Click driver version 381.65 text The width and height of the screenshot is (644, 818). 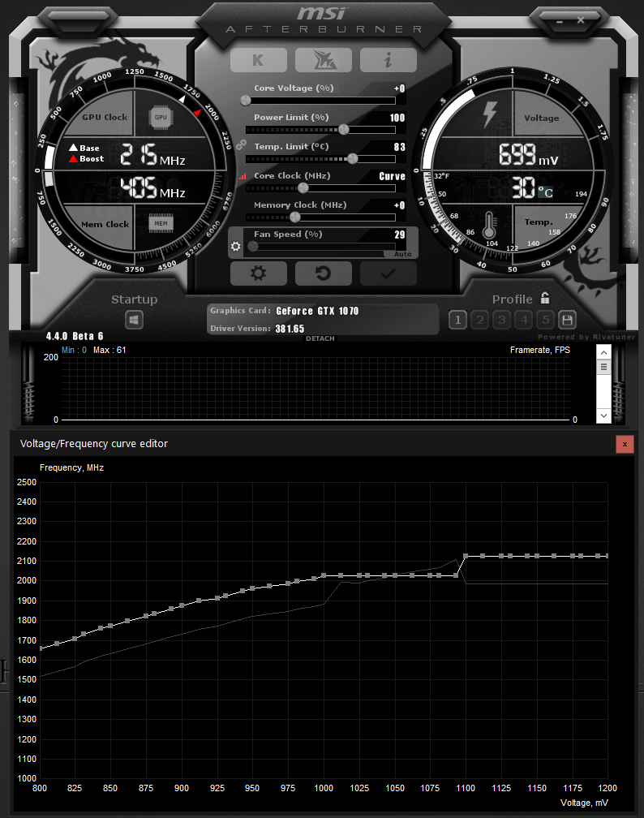(x=290, y=329)
